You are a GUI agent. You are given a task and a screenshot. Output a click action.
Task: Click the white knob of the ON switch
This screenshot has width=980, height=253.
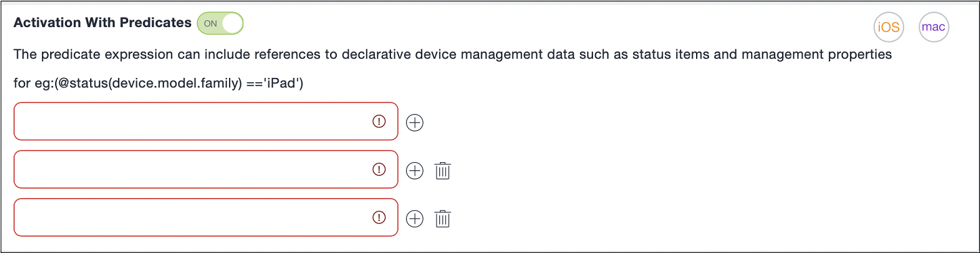(x=232, y=23)
